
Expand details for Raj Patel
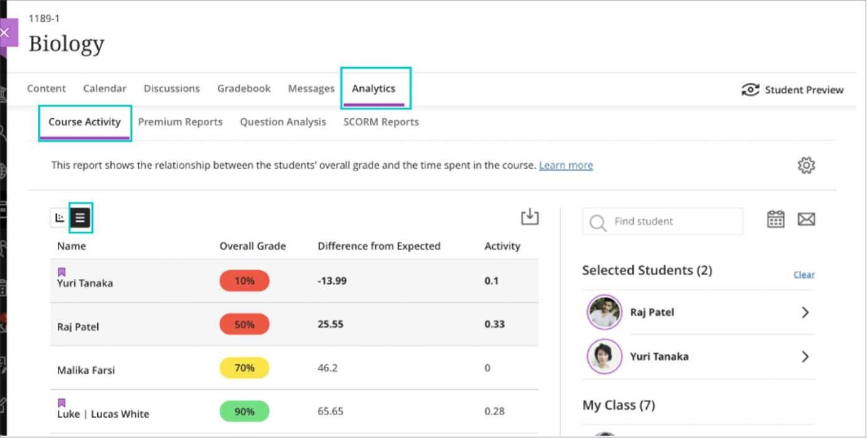[x=806, y=312]
